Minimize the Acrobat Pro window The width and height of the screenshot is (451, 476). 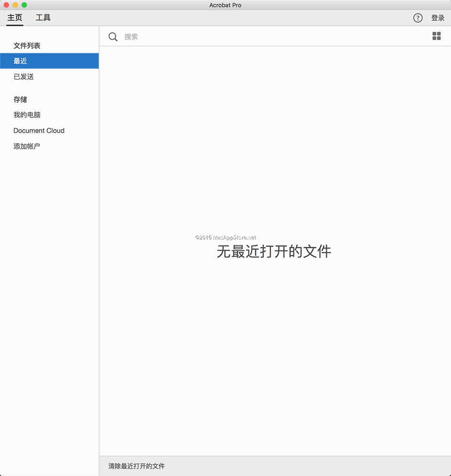click(15, 5)
